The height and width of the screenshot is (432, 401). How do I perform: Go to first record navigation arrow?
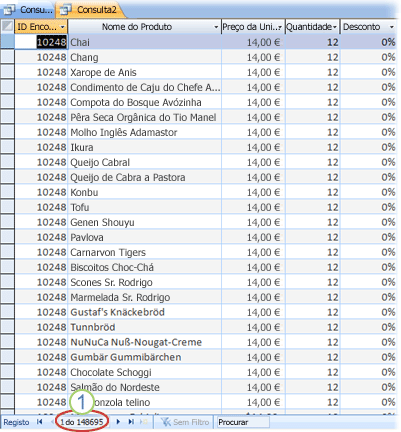pos(40,422)
